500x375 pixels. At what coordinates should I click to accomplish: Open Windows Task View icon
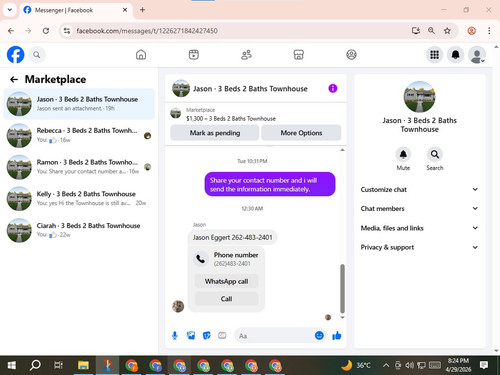tap(58, 366)
